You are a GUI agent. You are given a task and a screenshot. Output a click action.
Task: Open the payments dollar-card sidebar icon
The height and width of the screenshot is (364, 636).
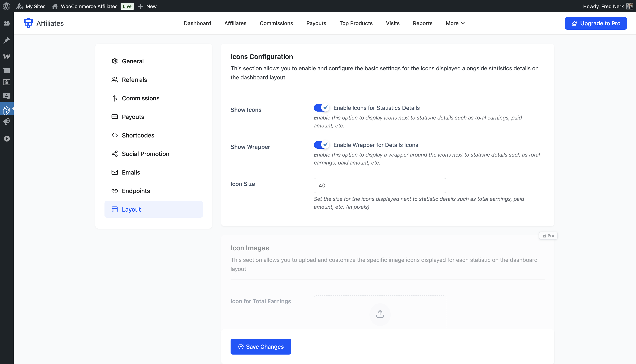[7, 82]
